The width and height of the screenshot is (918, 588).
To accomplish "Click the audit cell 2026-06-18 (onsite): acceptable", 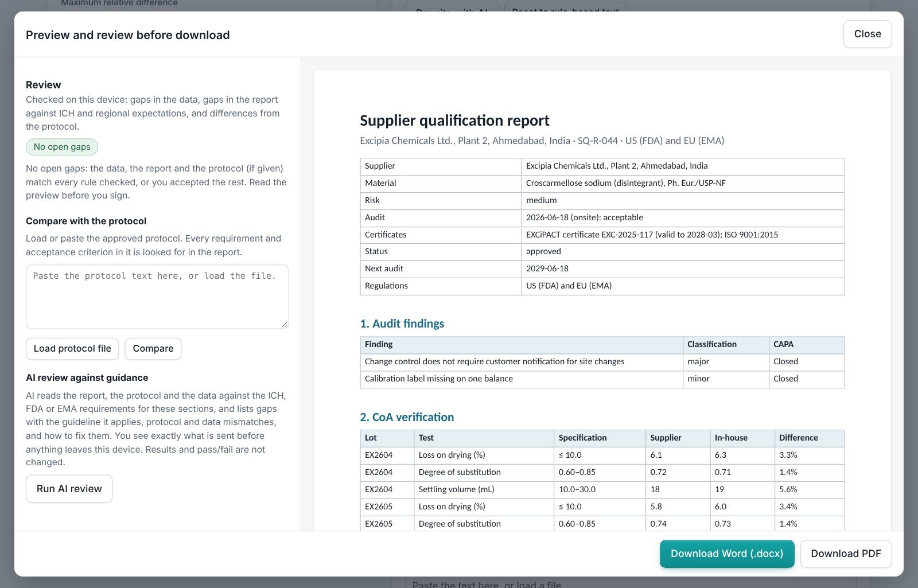I will pyautogui.click(x=683, y=217).
